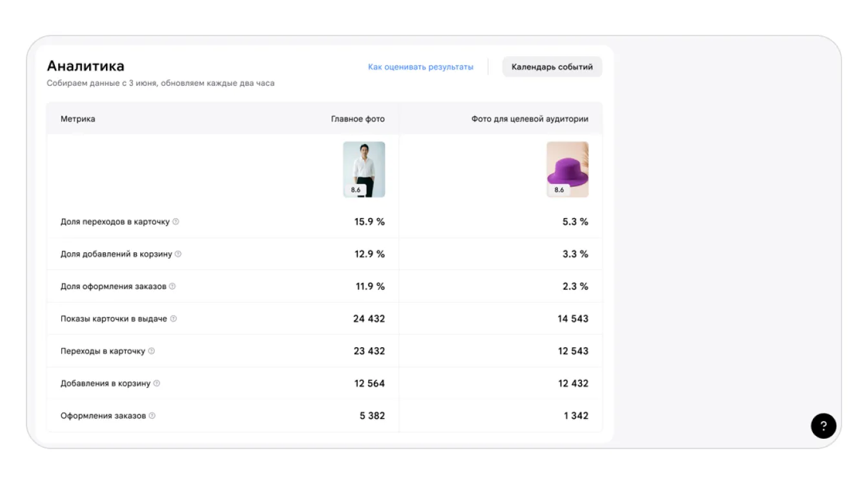Select the 5 382 value
This screenshot has height=484, width=868.
point(372,416)
